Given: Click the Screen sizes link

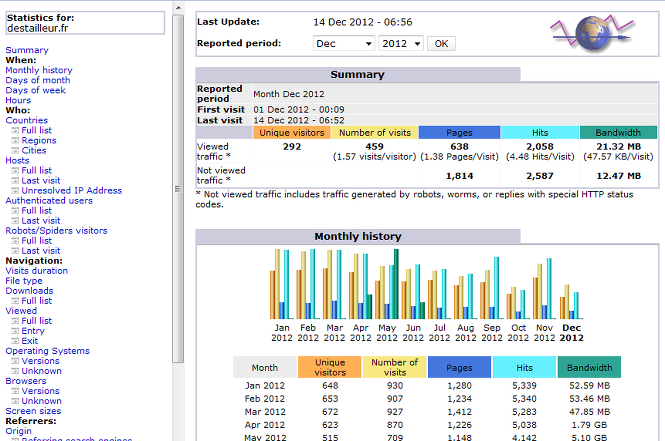Looking at the screenshot, I should (33, 411).
